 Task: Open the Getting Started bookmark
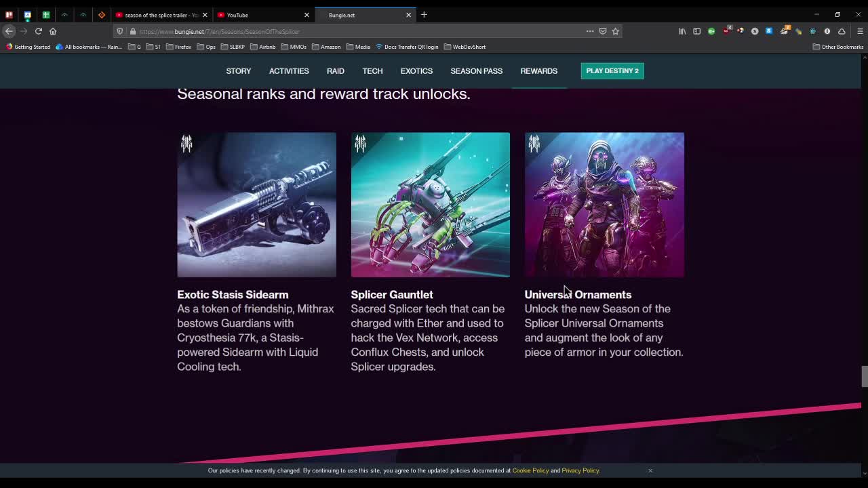(x=28, y=47)
